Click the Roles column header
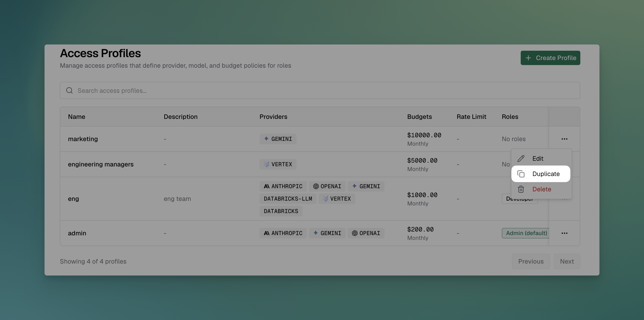Screen dimensions: 644x320 click(510, 117)
